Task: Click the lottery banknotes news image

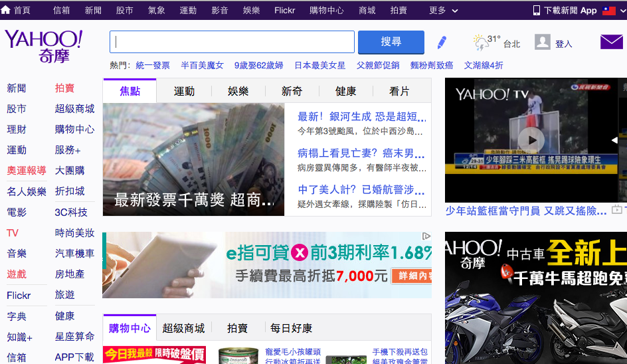Action: 193,159
